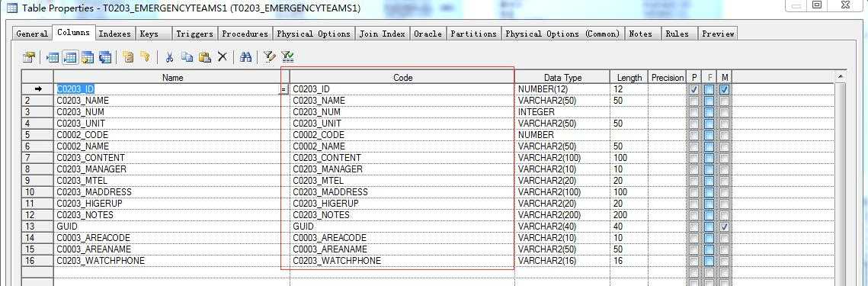The image size is (868, 286).
Task: Open the Physical Options (Common) tab
Action: tap(563, 34)
